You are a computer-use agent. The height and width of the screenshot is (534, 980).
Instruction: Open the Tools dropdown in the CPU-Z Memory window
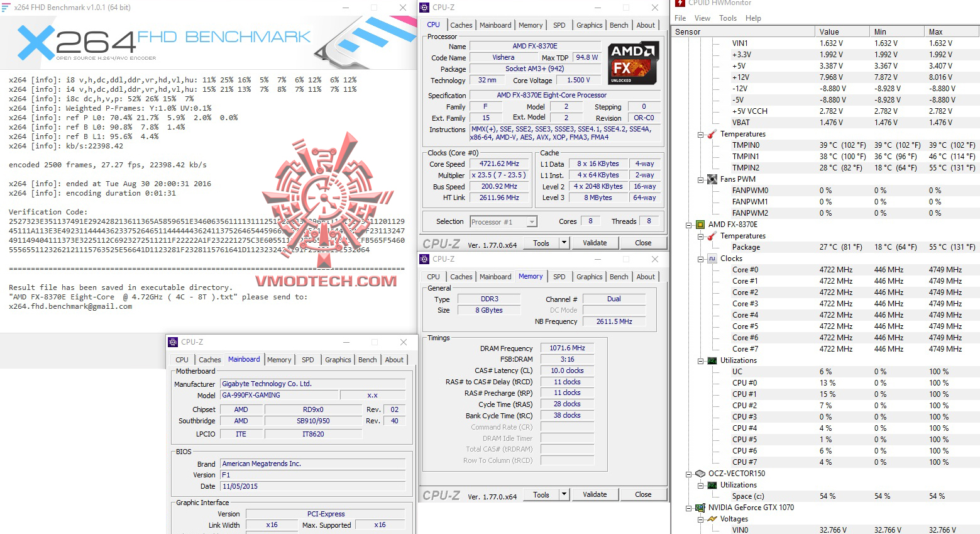point(564,494)
